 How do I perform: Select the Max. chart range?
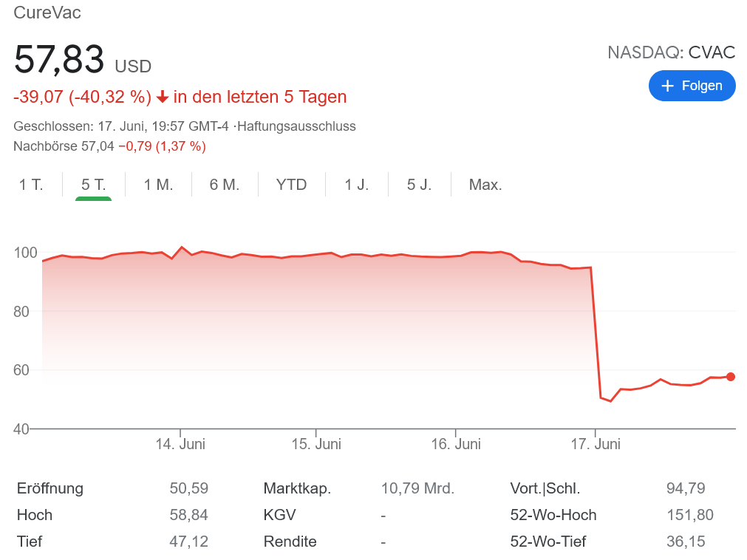pos(485,185)
